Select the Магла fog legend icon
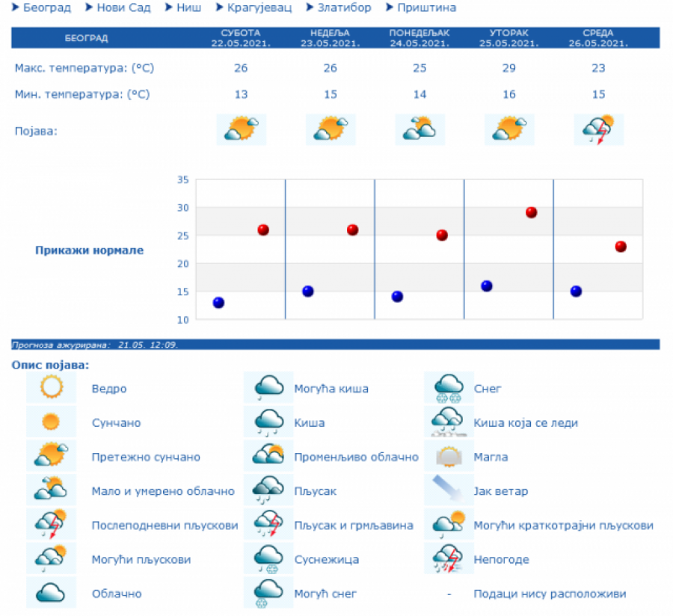 coord(449,456)
